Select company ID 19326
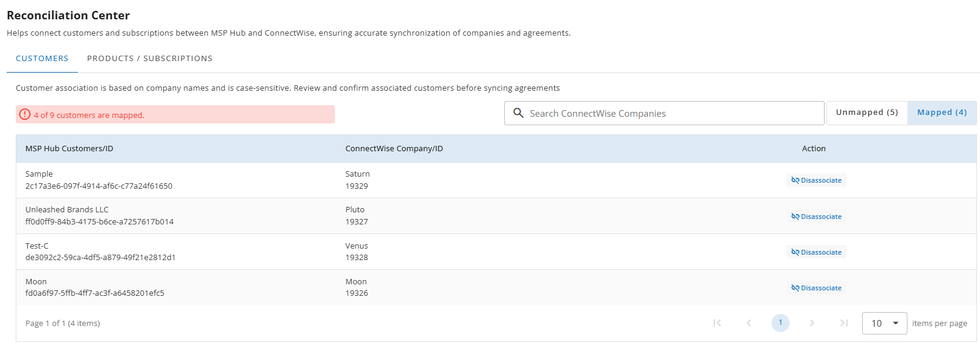The width and height of the screenshot is (980, 346). point(357,293)
